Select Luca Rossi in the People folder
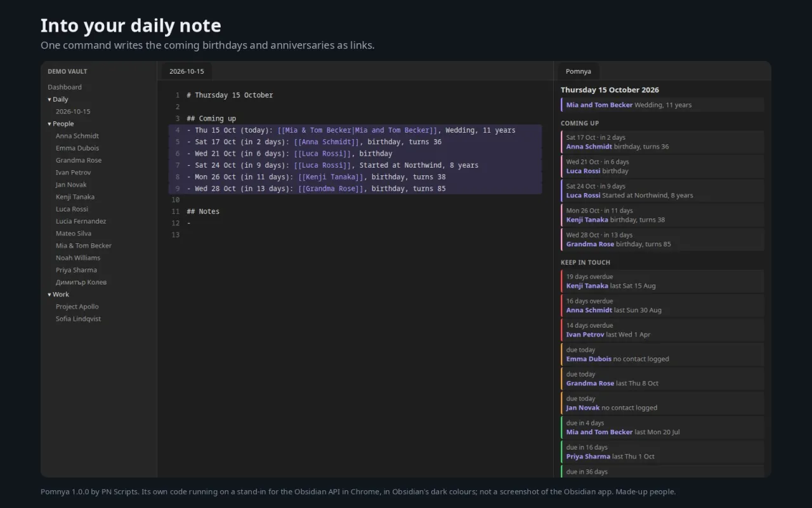 click(x=72, y=209)
